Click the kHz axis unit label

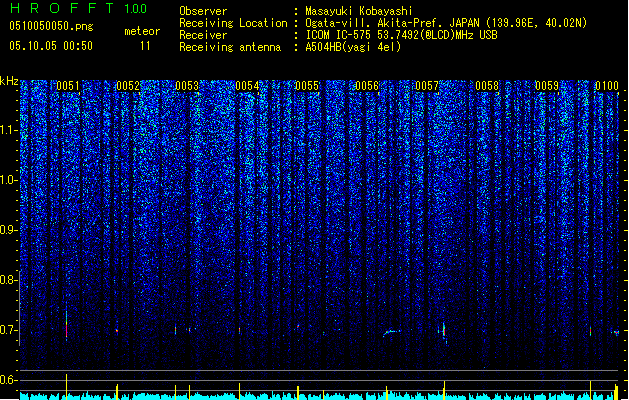[x=9, y=81]
